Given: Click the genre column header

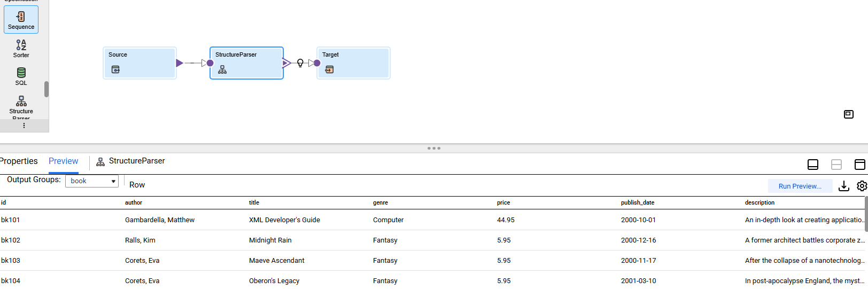Looking at the screenshot, I should pos(381,202).
